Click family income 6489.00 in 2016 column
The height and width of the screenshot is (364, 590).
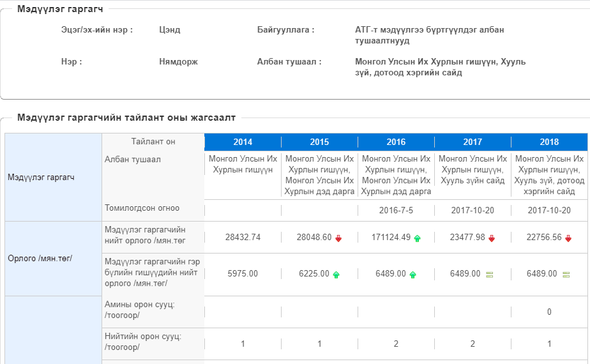click(x=391, y=274)
